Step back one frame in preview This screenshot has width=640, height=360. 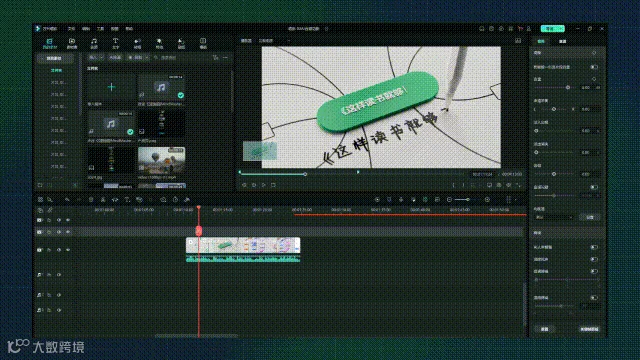click(244, 185)
